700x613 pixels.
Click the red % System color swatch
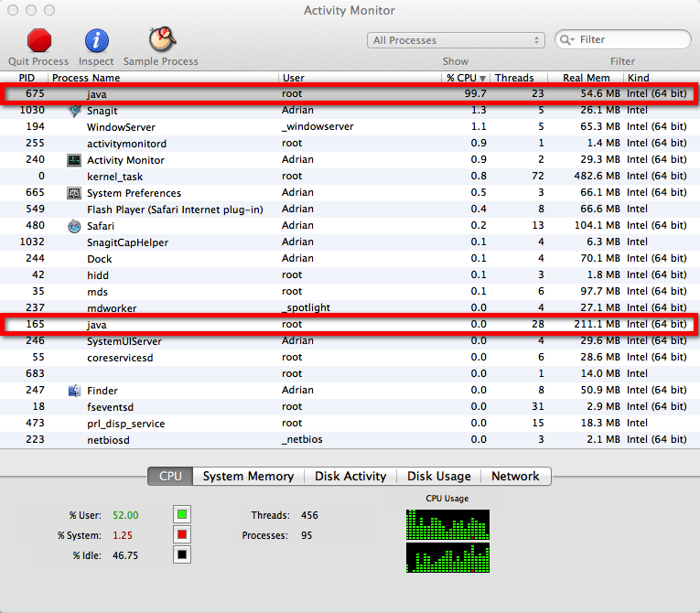(182, 534)
